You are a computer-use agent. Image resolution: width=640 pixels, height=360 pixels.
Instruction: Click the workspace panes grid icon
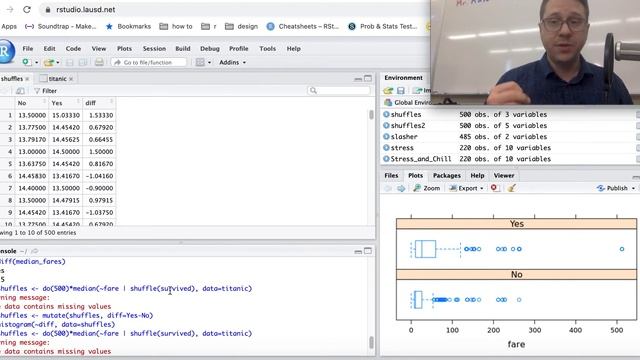(x=200, y=62)
